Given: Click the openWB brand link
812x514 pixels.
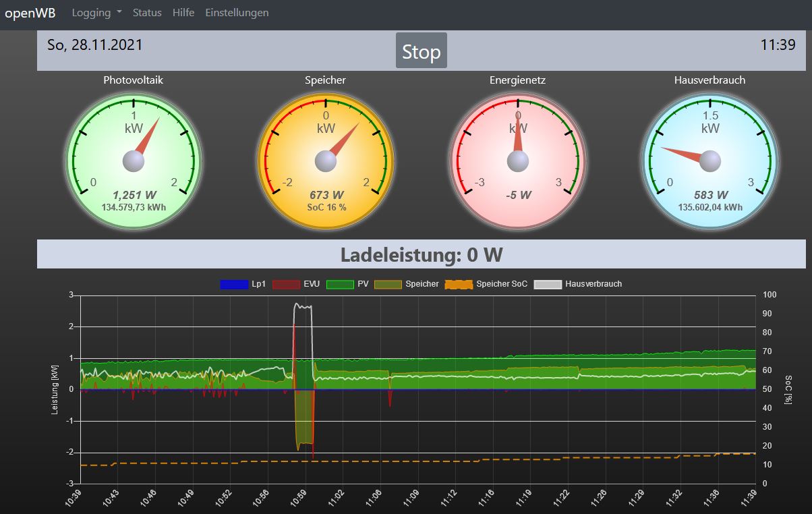Looking at the screenshot, I should 30,12.
